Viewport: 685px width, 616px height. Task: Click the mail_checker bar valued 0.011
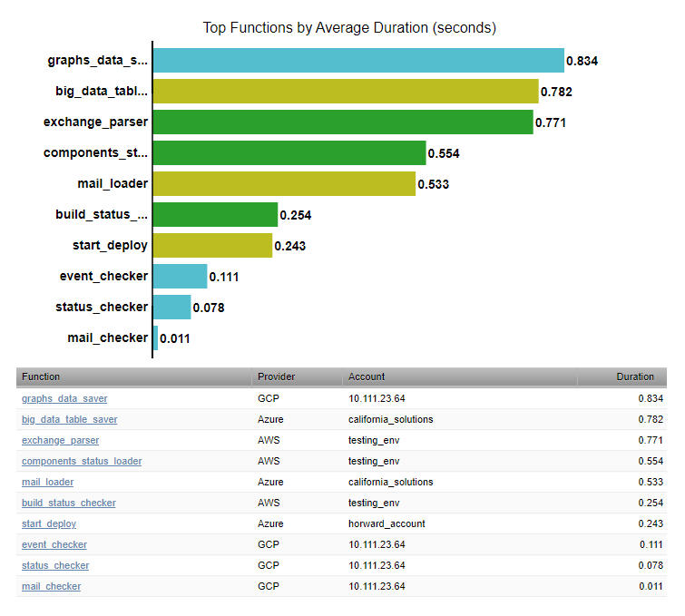(x=155, y=337)
